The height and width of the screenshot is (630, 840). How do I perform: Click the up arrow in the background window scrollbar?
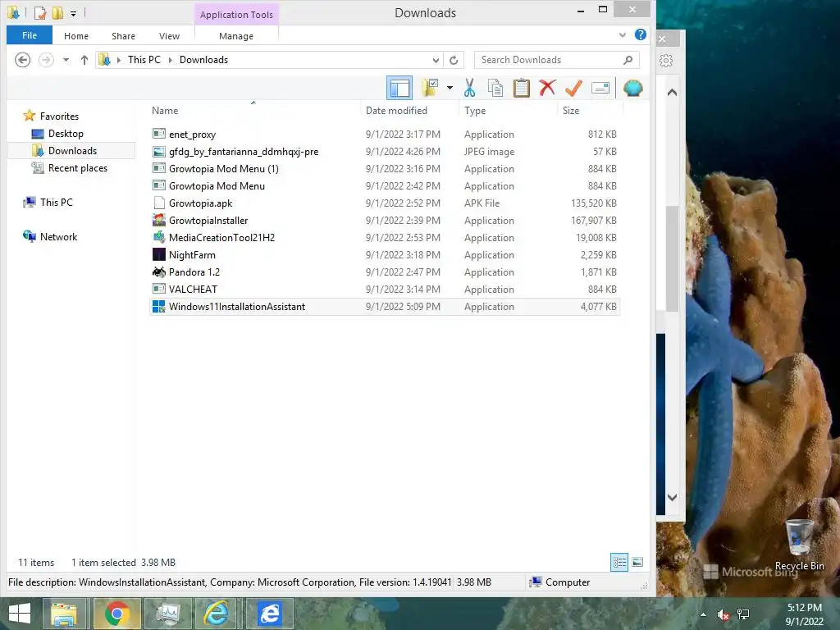[673, 92]
